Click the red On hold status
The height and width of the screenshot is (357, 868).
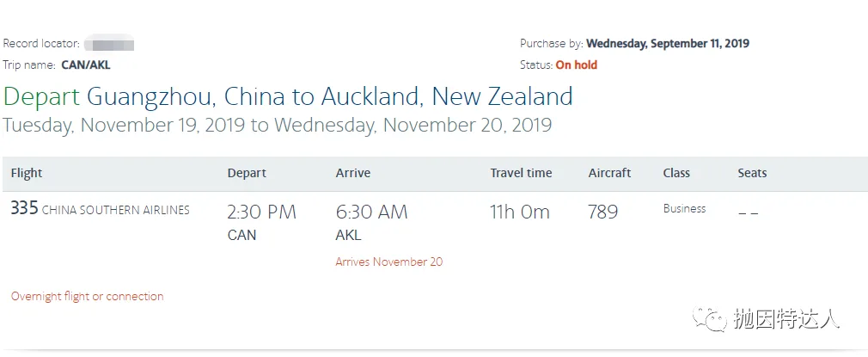576,65
